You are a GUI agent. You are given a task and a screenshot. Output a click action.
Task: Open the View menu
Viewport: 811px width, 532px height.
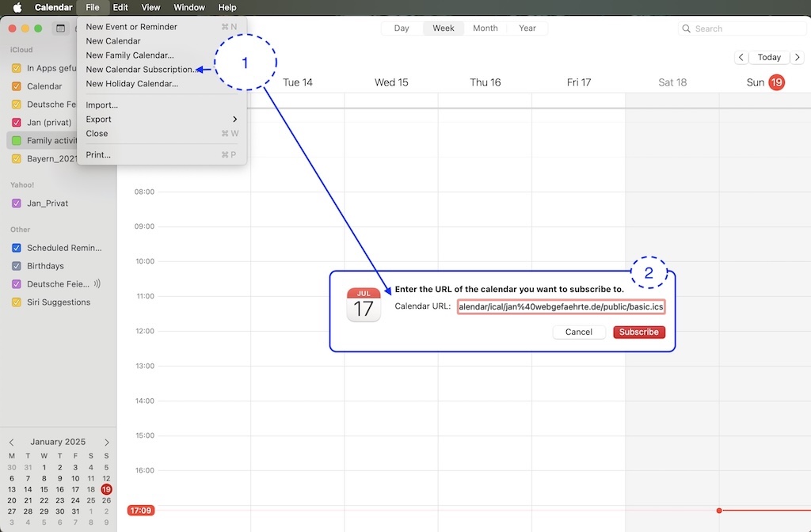[150, 7]
